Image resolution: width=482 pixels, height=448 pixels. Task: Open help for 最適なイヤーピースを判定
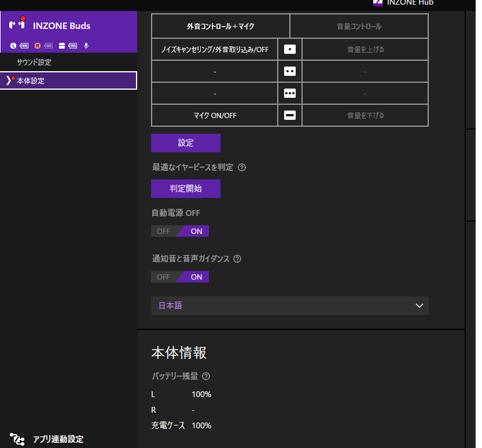pos(242,167)
